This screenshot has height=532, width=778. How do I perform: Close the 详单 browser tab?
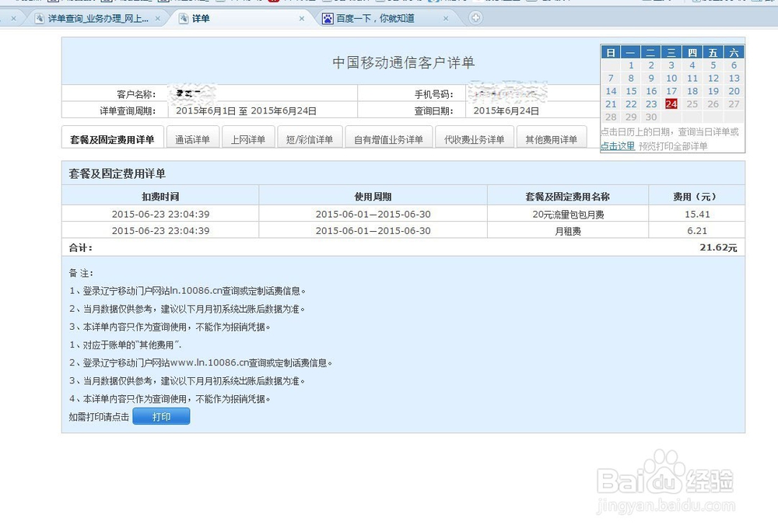(302, 19)
